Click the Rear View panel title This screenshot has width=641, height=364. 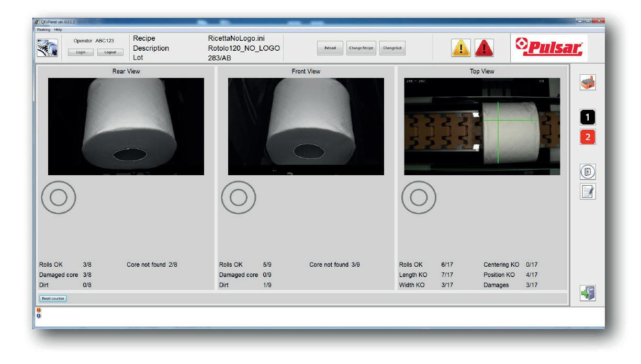coord(126,71)
